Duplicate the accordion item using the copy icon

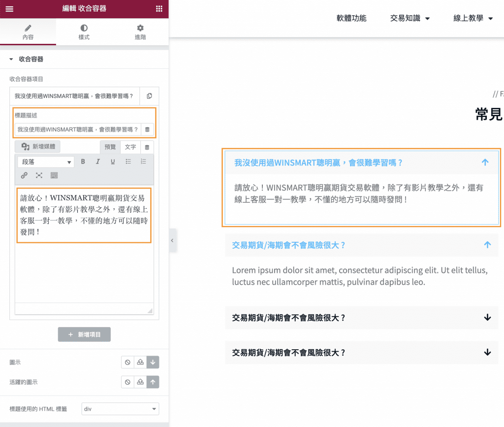[149, 96]
